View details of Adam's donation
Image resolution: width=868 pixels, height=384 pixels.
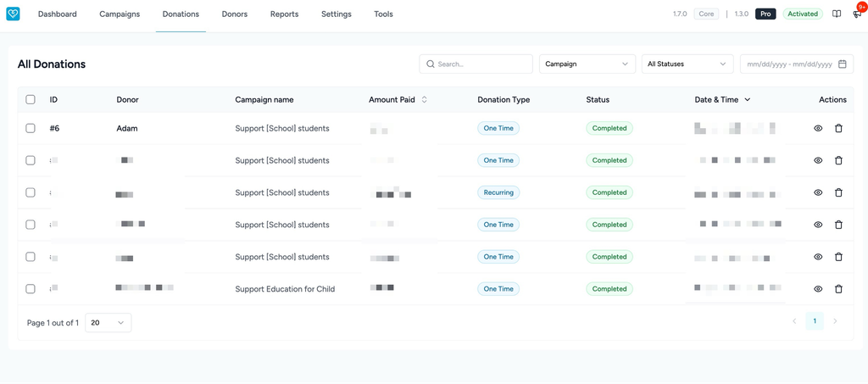818,128
